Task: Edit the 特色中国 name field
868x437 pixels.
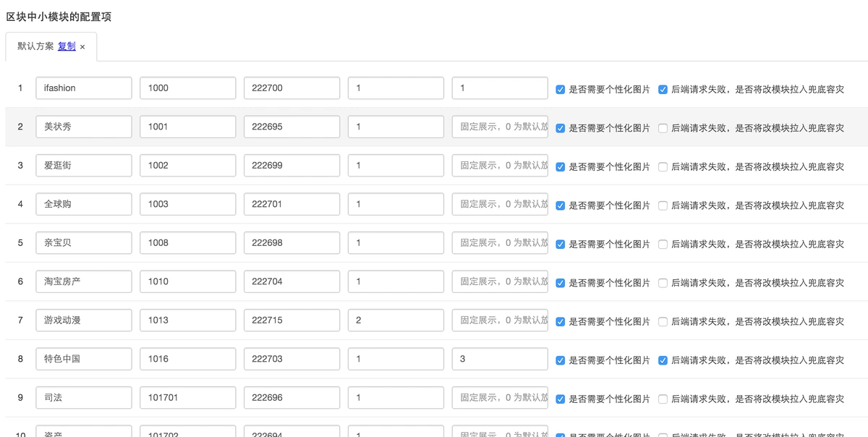Action: 84,359
